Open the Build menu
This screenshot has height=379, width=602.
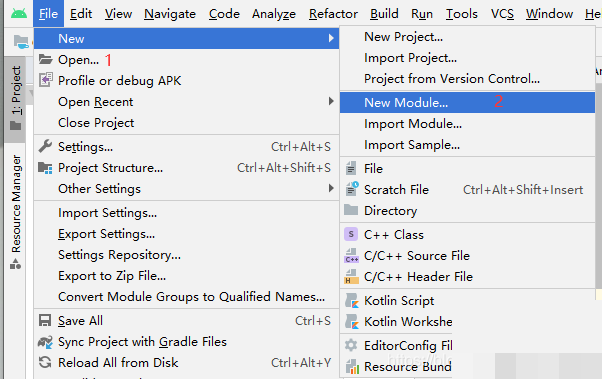coord(384,14)
